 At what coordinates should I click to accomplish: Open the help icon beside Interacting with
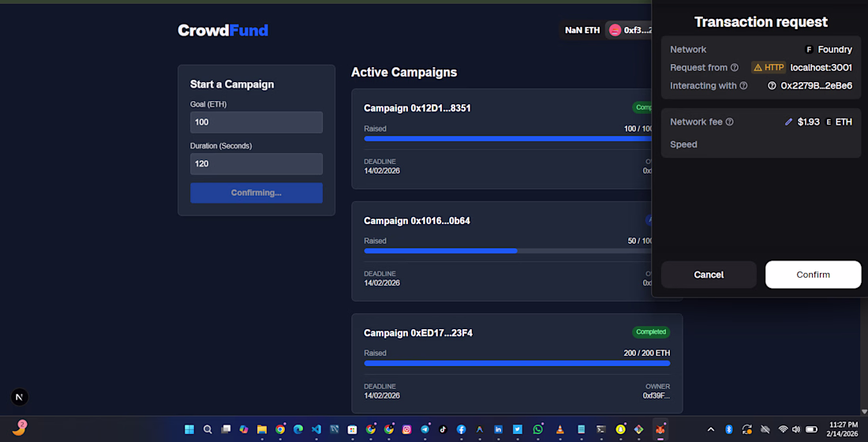coord(743,86)
